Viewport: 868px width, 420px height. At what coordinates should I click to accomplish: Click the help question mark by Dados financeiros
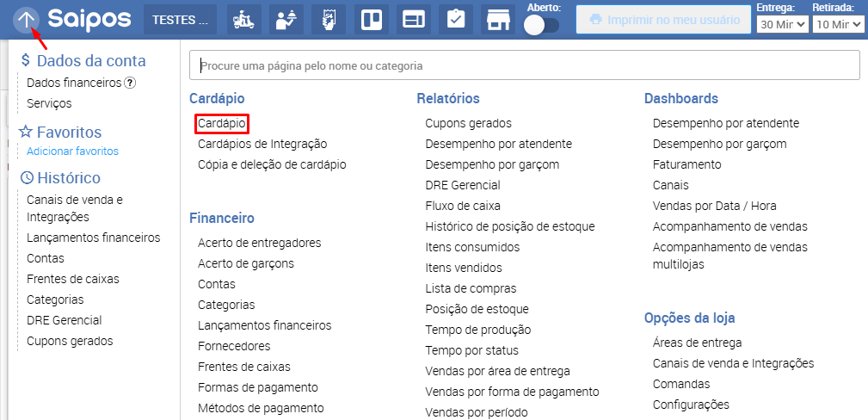coord(130,83)
